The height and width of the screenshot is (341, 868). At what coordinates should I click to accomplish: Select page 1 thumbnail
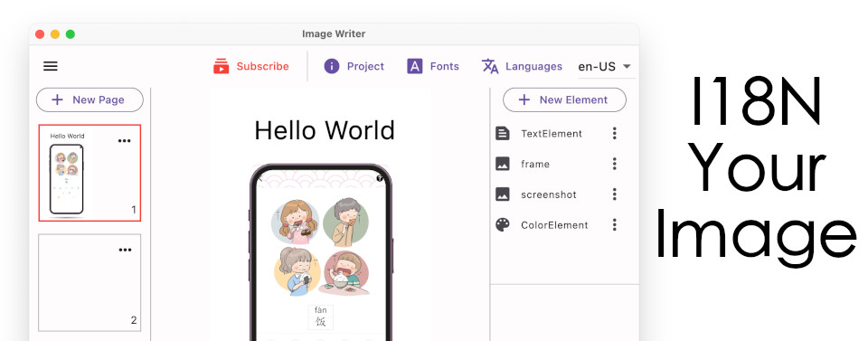pyautogui.click(x=90, y=173)
